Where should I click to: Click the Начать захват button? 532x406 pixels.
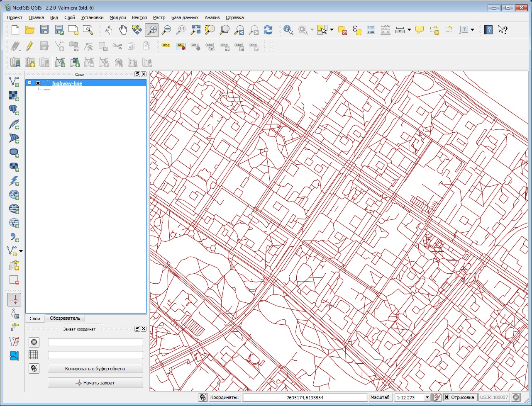click(x=95, y=382)
